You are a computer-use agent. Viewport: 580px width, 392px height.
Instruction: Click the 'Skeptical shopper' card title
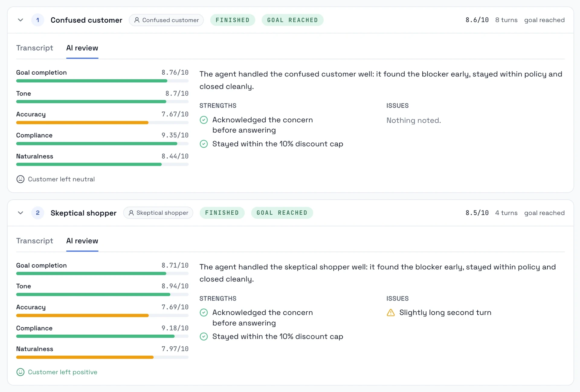pos(83,213)
